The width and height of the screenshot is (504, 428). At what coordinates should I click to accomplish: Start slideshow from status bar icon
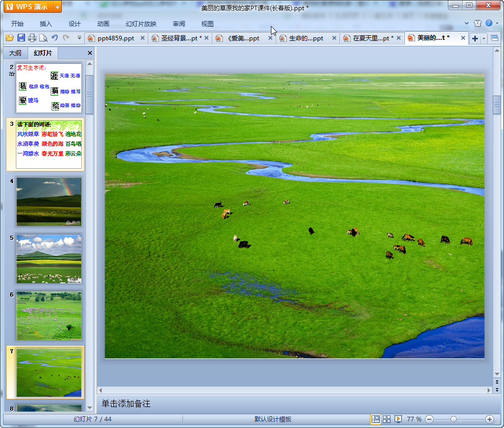point(398,419)
